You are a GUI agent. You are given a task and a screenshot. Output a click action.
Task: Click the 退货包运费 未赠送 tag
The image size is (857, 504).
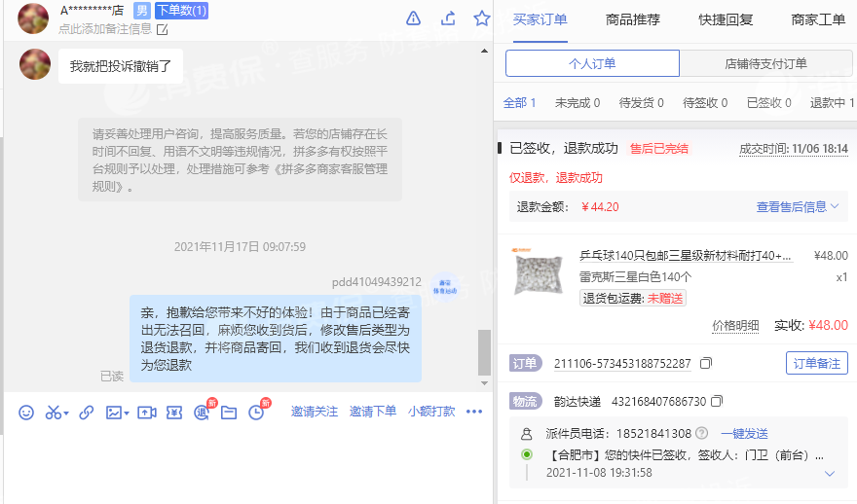(x=633, y=298)
